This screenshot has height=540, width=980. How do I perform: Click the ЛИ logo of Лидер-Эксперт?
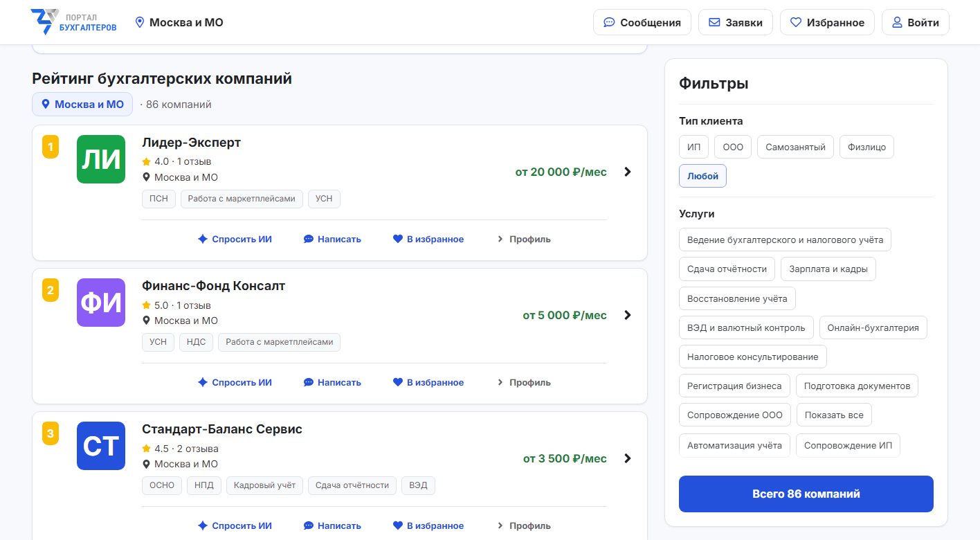tap(101, 159)
